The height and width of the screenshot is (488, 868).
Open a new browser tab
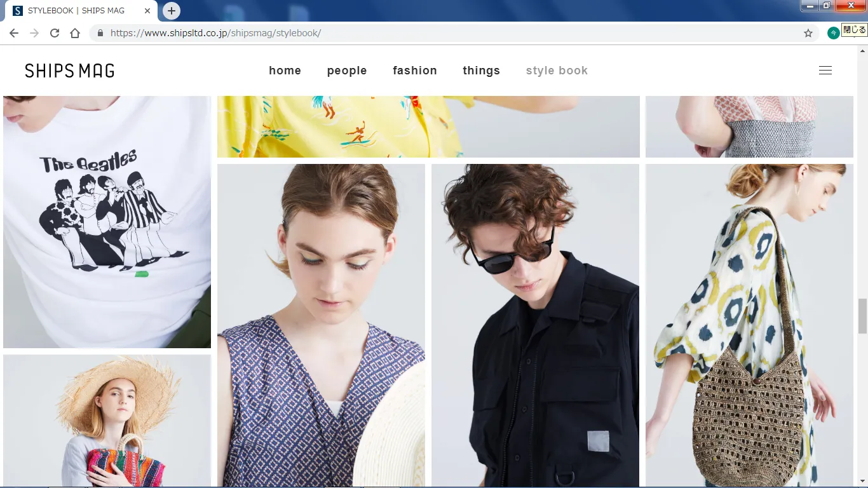[x=172, y=11]
